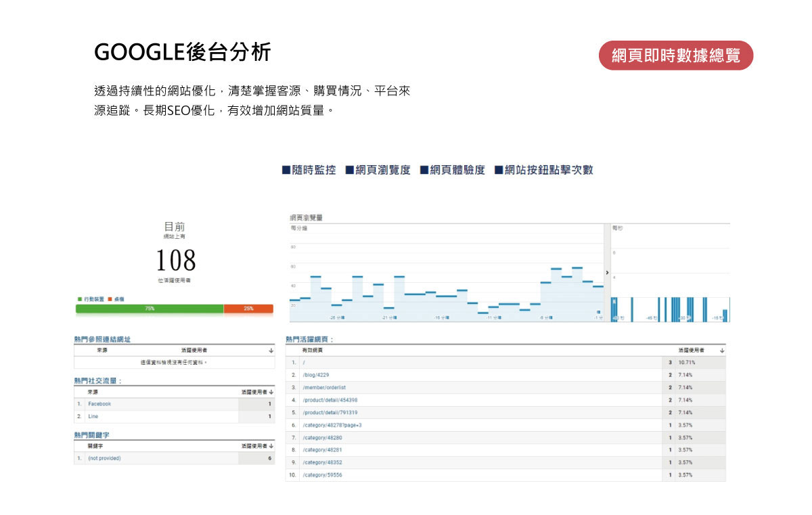Click the 網頁即時數據總覽 red button
Image resolution: width=812 pixels, height=515 pixels.
tap(676, 55)
